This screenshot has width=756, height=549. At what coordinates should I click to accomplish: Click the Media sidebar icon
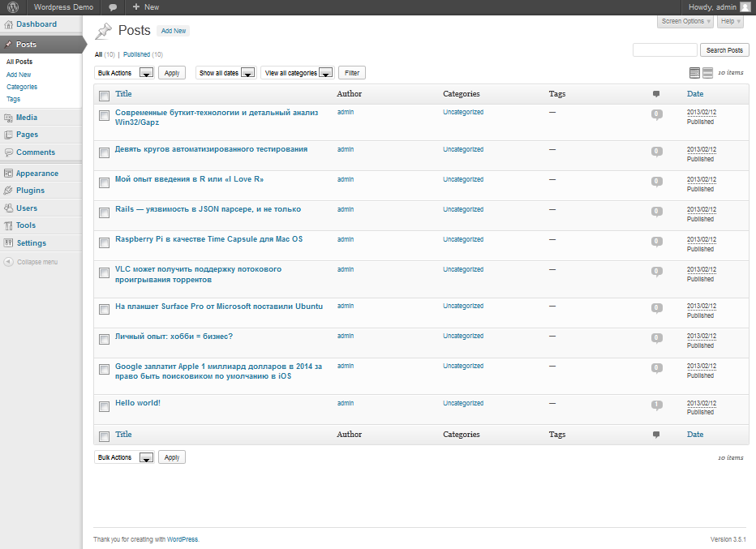point(8,118)
